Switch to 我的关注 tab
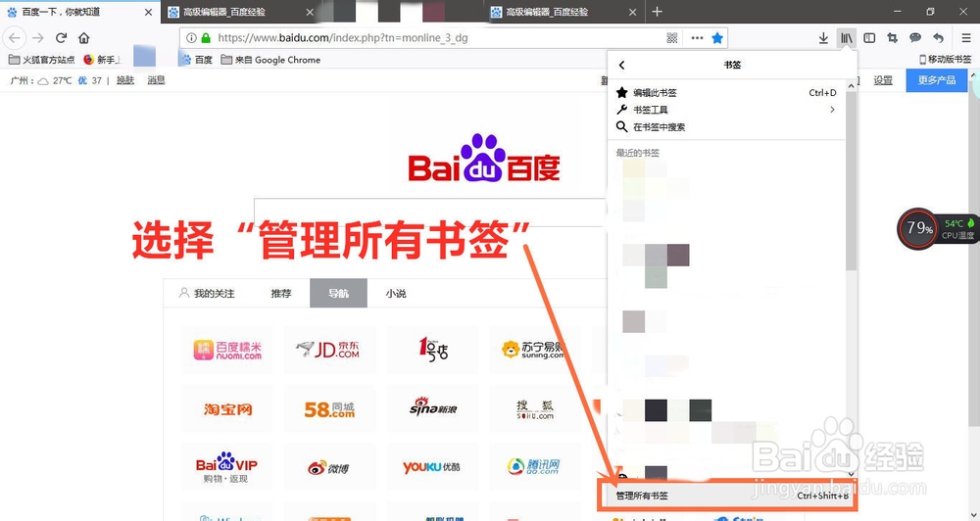The image size is (980, 521). click(x=207, y=293)
